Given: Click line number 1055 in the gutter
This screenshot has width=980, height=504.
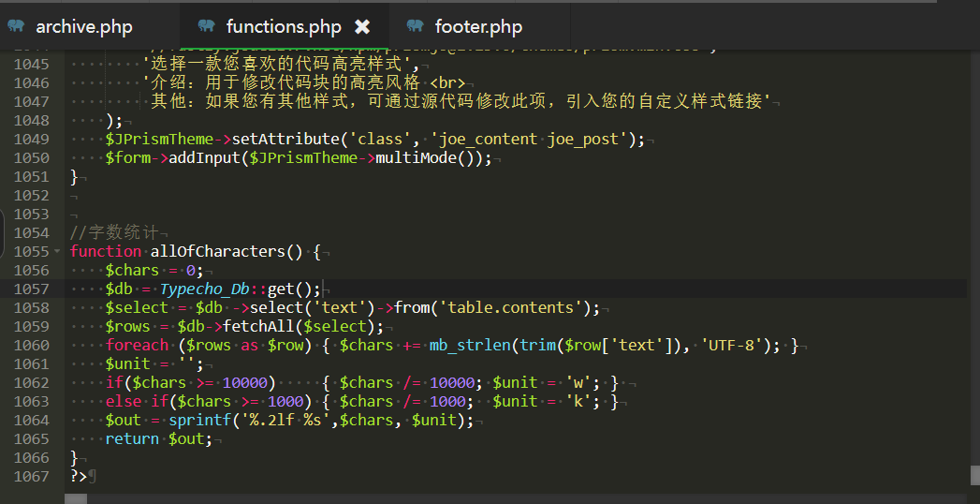Looking at the screenshot, I should (x=32, y=251).
